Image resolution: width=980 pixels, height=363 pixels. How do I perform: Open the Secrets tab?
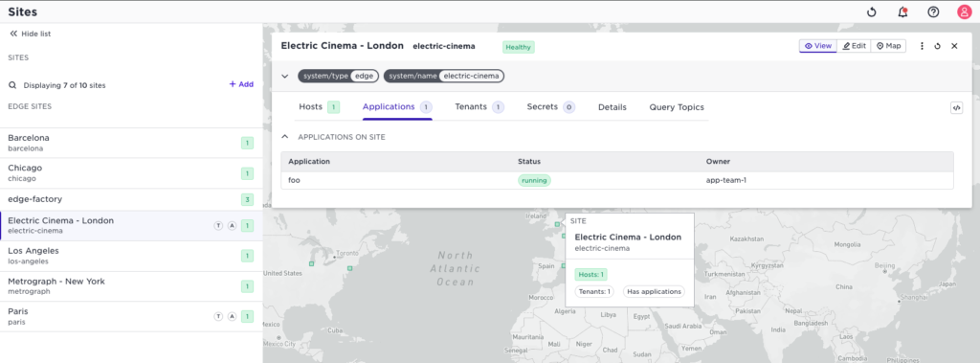pyautogui.click(x=550, y=107)
